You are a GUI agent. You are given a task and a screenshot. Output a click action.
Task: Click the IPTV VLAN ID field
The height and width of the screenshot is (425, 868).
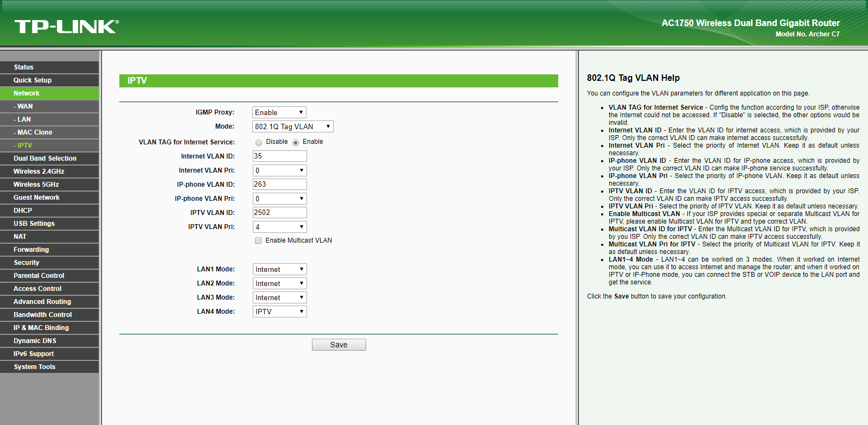pyautogui.click(x=280, y=213)
